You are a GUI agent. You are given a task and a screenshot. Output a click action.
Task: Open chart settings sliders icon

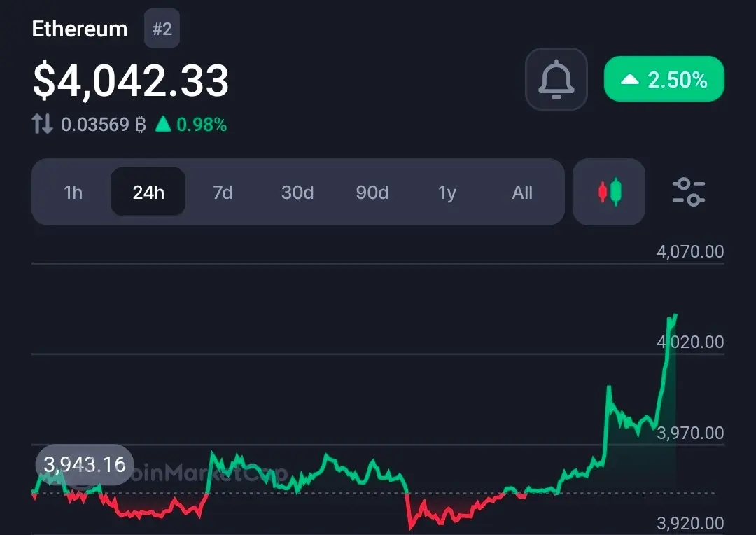coord(689,192)
